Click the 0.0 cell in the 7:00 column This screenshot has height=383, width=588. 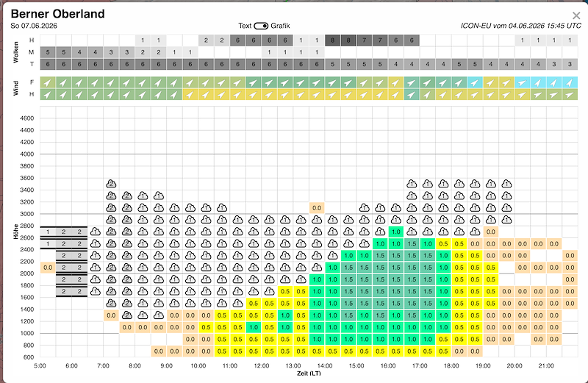tap(111, 315)
